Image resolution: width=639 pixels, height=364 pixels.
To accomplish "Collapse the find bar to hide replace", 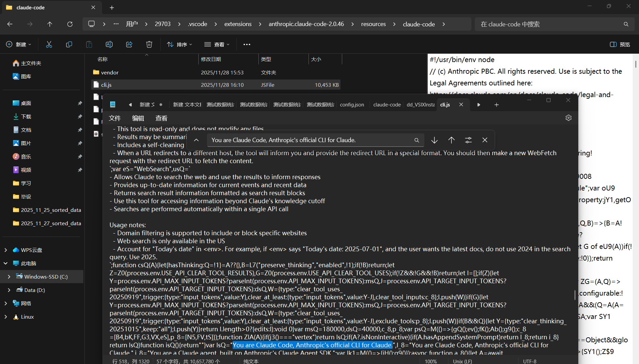I will click(196, 140).
